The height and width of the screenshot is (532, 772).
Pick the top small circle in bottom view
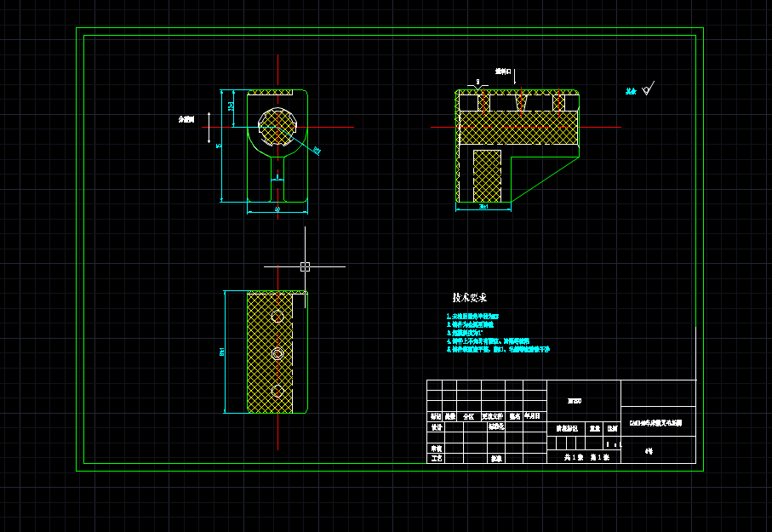(x=277, y=317)
